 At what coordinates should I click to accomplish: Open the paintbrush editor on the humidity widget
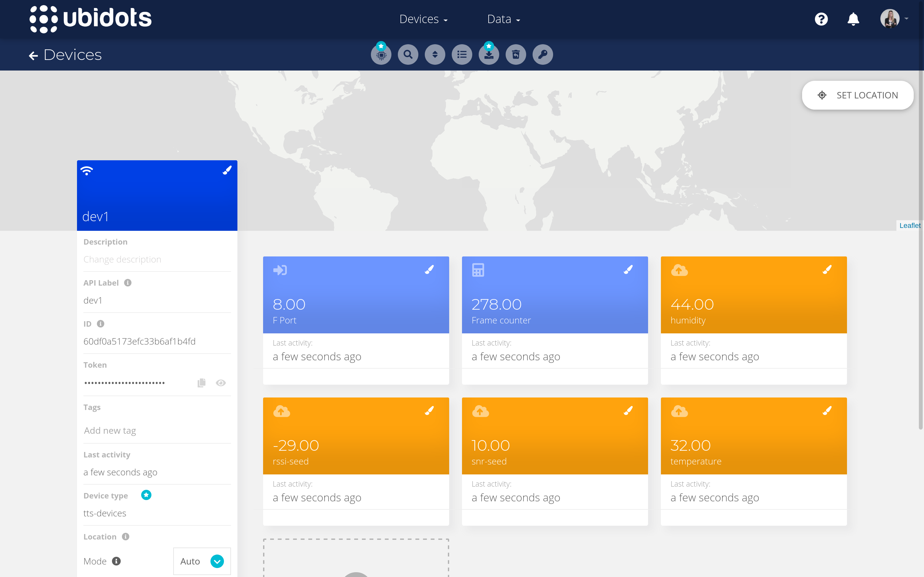tap(827, 269)
